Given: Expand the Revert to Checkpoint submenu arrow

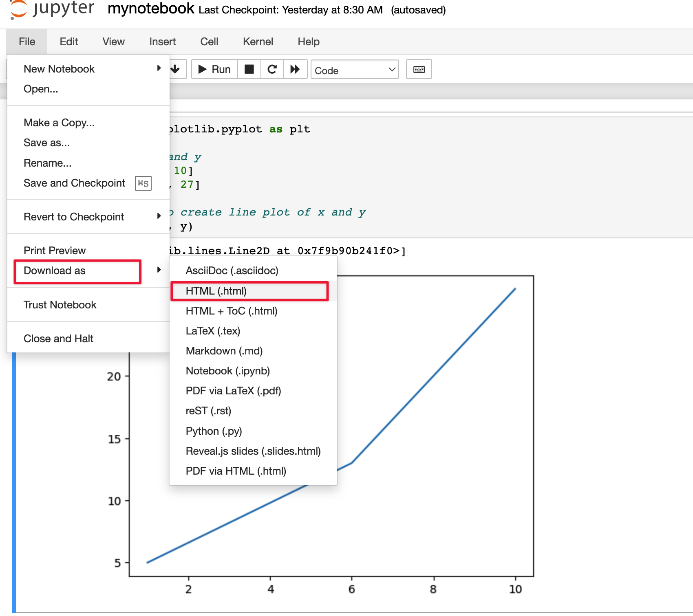Looking at the screenshot, I should 159,216.
